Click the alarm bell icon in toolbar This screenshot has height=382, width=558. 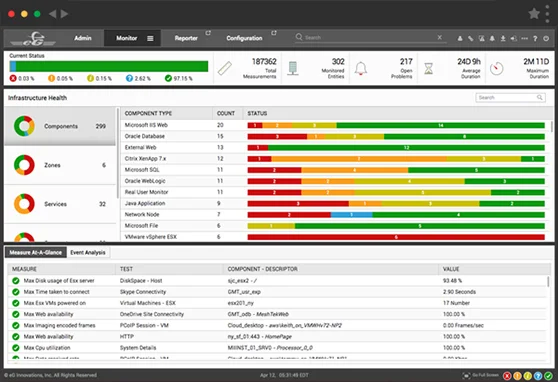pyautogui.click(x=492, y=38)
